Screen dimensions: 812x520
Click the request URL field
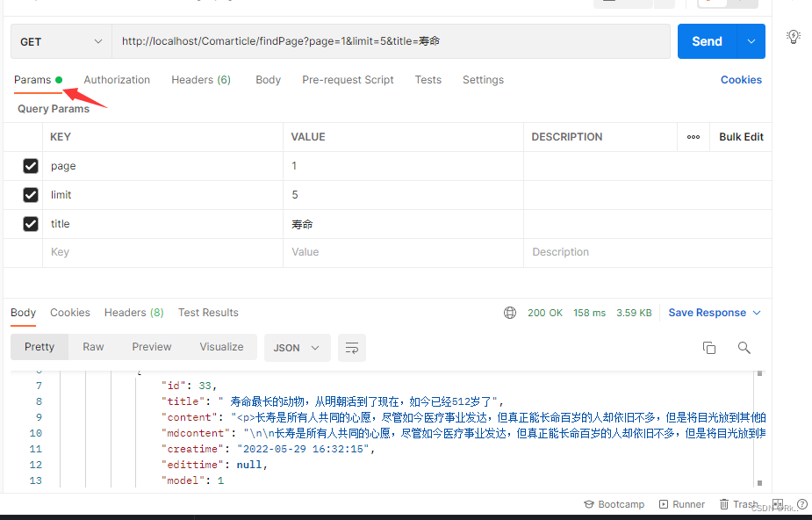click(391, 41)
